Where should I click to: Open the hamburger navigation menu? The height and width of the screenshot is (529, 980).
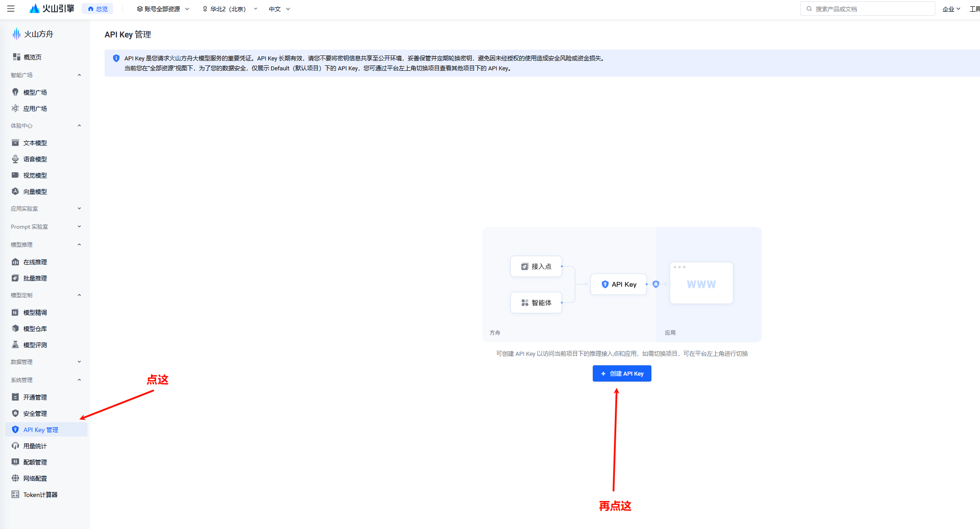[11, 9]
